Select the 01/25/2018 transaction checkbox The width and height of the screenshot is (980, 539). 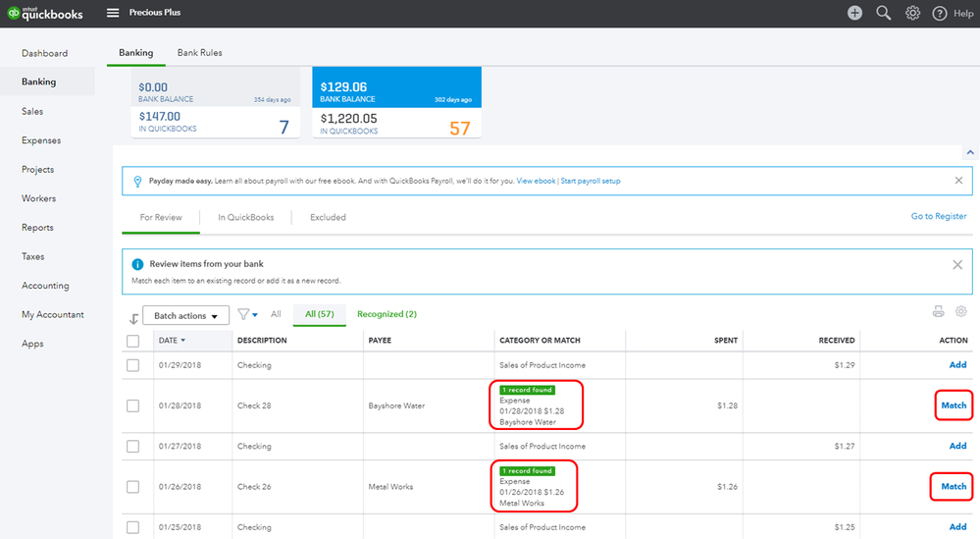[132, 527]
